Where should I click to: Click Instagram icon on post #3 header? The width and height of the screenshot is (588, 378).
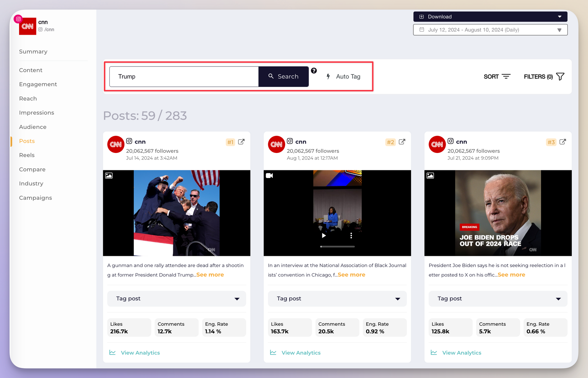[450, 141]
